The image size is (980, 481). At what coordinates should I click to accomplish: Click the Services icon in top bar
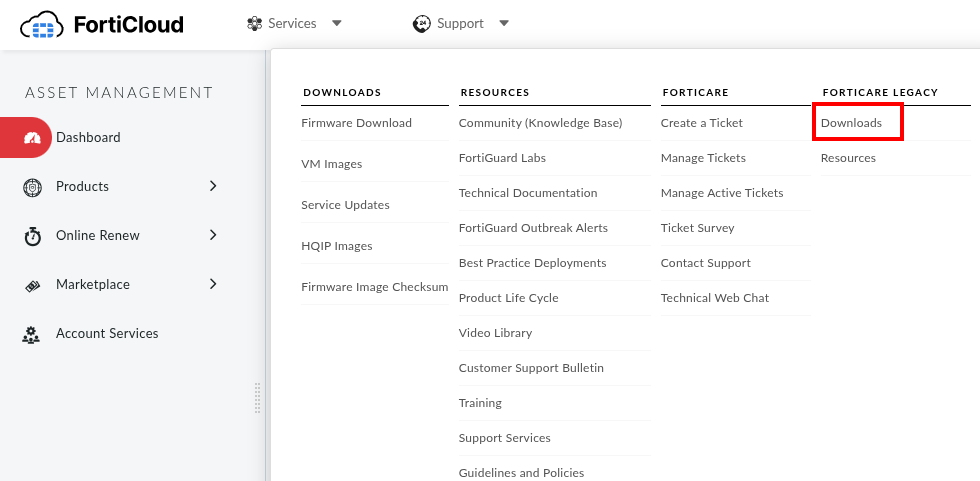255,23
